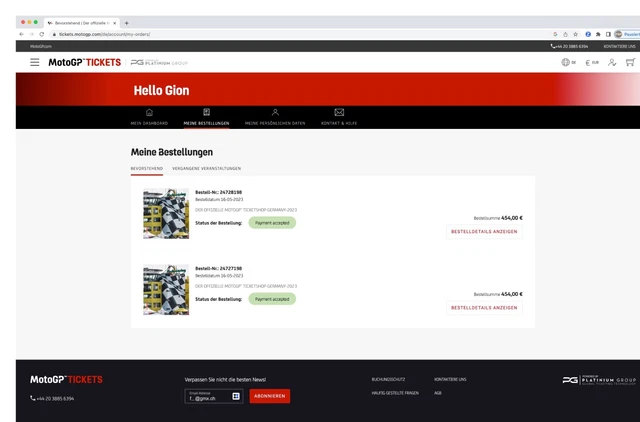Click the footer phone number
The width and height of the screenshot is (640, 422).
click(52, 399)
